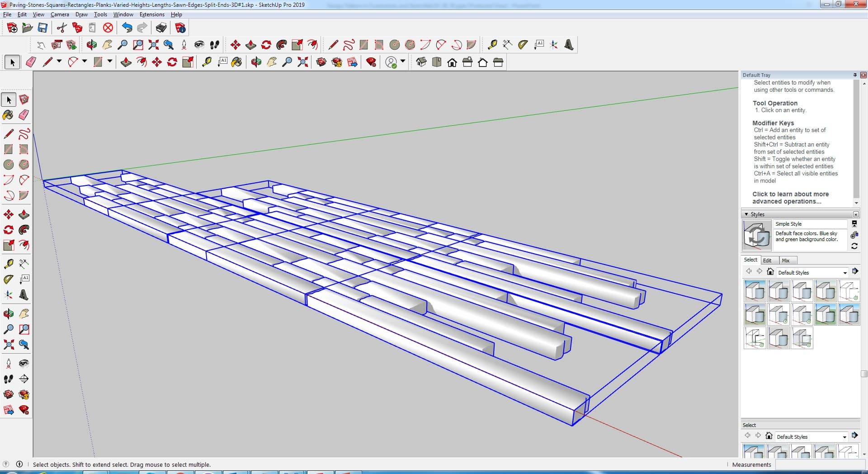Click the Print icon in top toolbar

click(161, 28)
